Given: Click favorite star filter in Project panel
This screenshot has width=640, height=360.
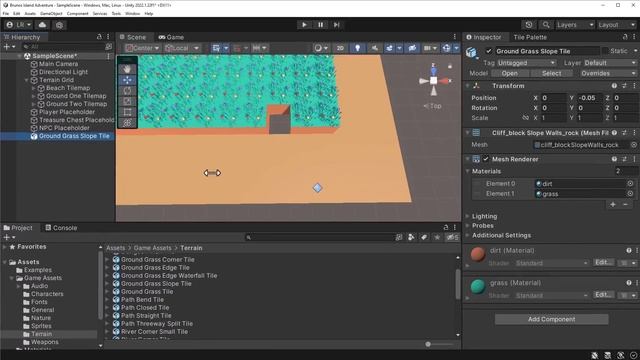Looking at the screenshot, I should pos(437,237).
